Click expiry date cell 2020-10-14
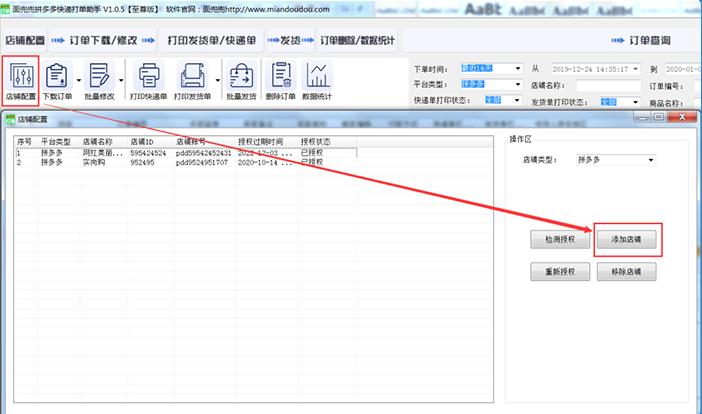The height and width of the screenshot is (414, 702). click(265, 162)
